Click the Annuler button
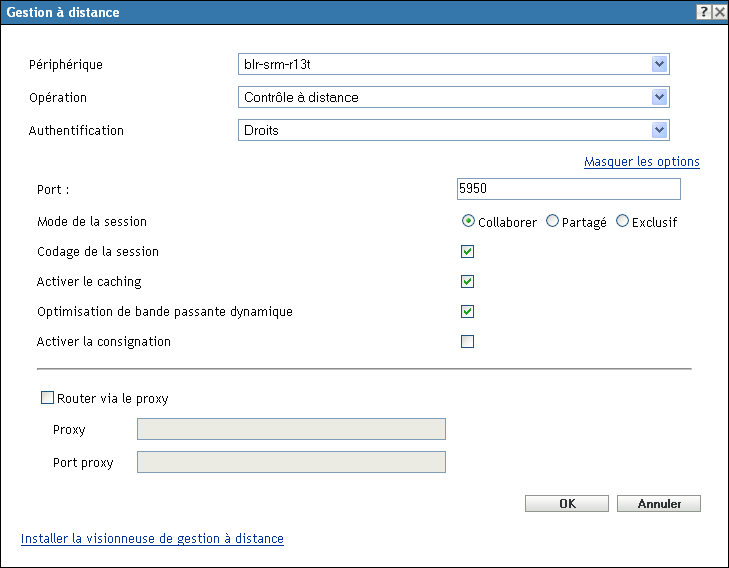Image resolution: width=729 pixels, height=568 pixels. (x=659, y=504)
